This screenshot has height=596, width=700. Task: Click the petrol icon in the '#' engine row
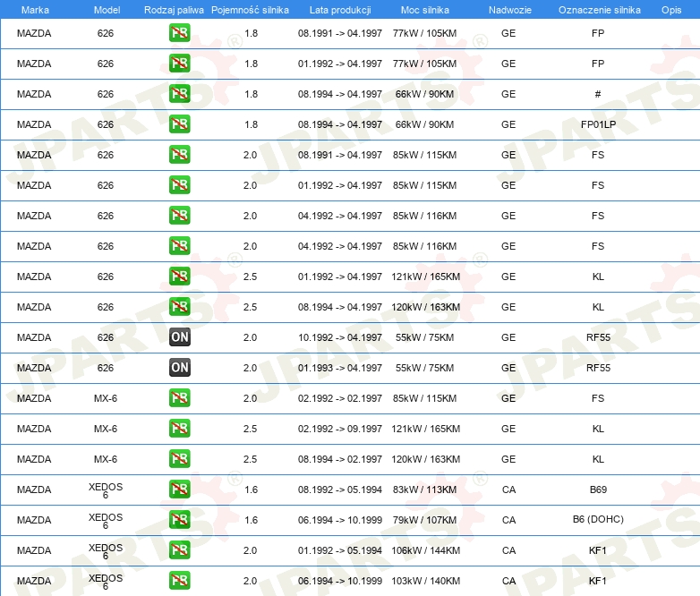tap(179, 94)
